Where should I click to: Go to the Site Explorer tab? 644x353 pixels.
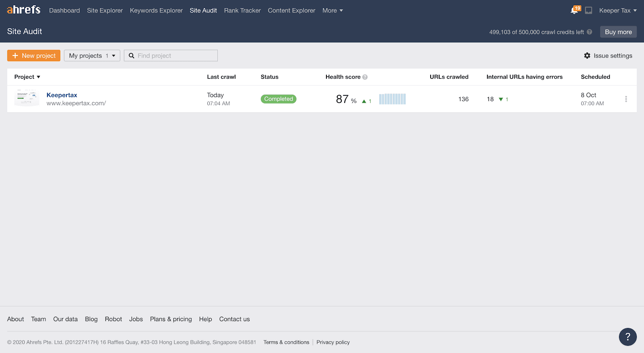click(105, 10)
